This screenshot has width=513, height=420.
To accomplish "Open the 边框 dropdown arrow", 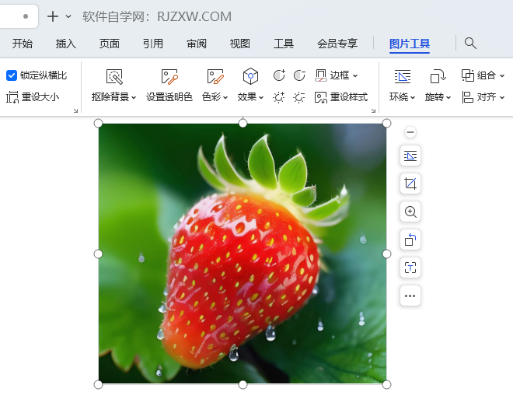I will tap(355, 76).
